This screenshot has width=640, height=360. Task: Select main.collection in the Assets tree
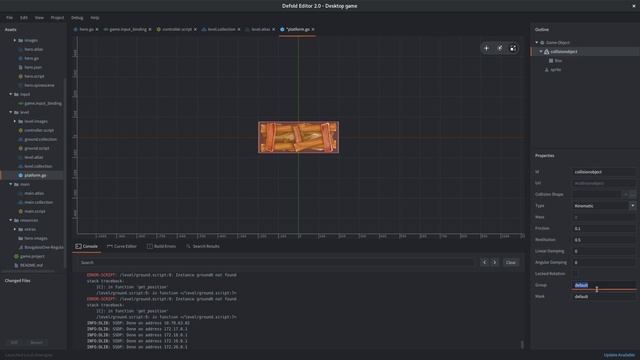coord(38,202)
